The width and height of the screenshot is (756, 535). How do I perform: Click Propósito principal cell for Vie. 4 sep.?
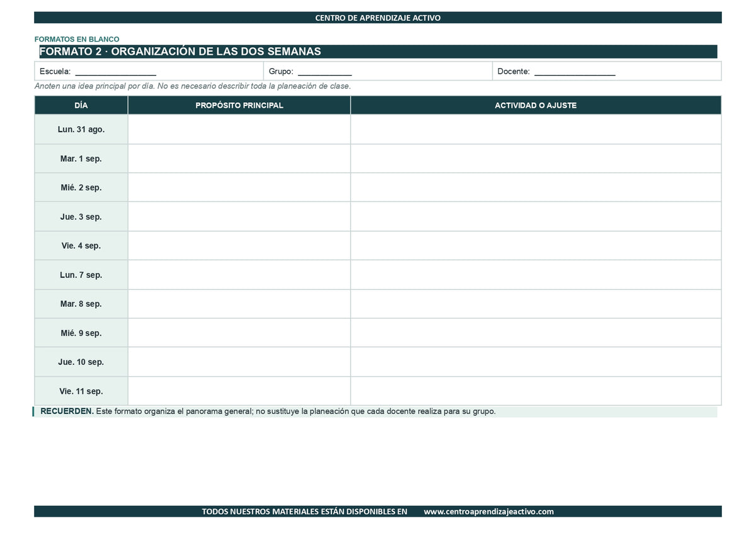239,246
